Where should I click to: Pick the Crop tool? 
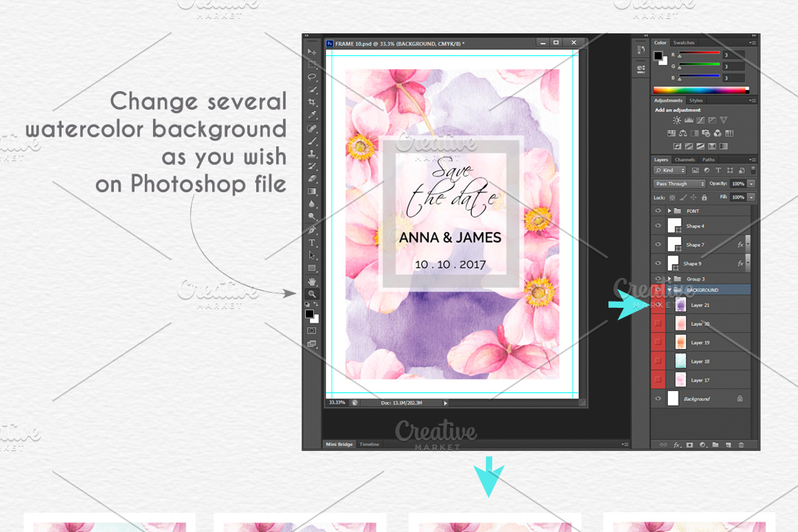click(x=312, y=102)
